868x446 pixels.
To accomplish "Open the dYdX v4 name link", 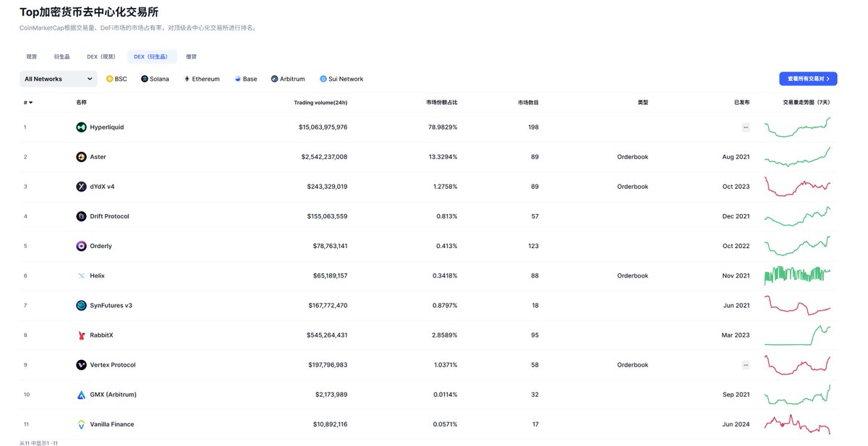I will 102,186.
